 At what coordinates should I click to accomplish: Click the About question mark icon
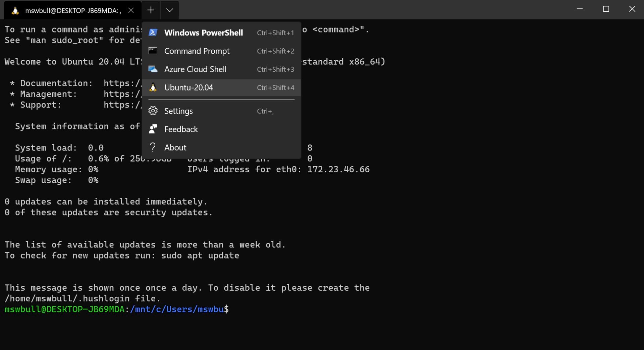click(153, 147)
